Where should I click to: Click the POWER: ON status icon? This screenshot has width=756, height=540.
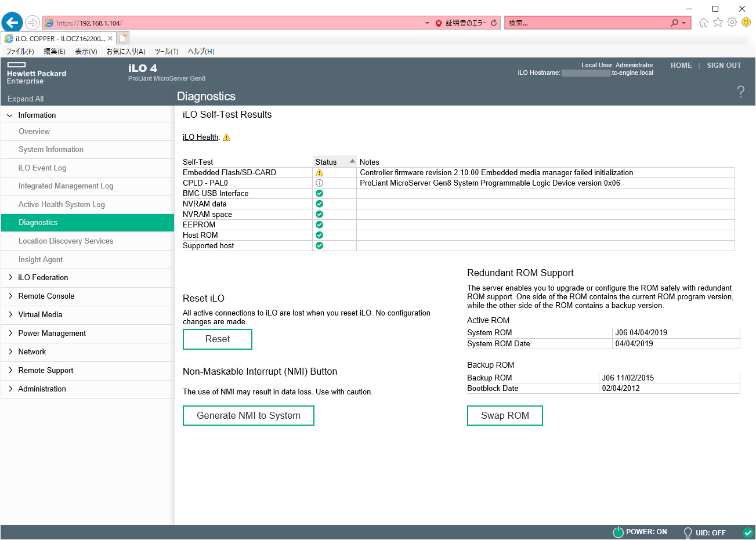click(618, 532)
